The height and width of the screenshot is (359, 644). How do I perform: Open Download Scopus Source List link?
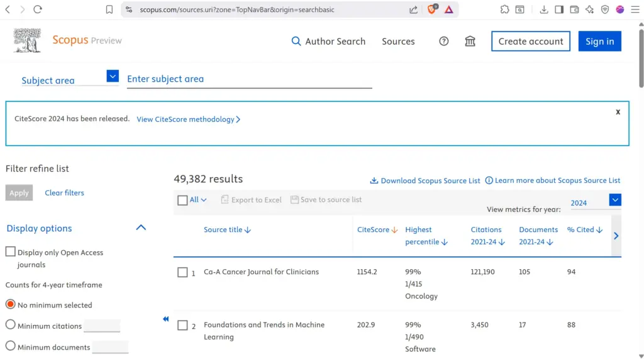pyautogui.click(x=425, y=181)
